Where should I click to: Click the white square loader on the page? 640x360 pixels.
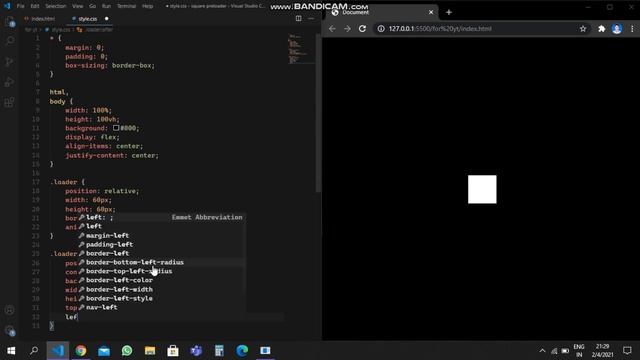(482, 189)
